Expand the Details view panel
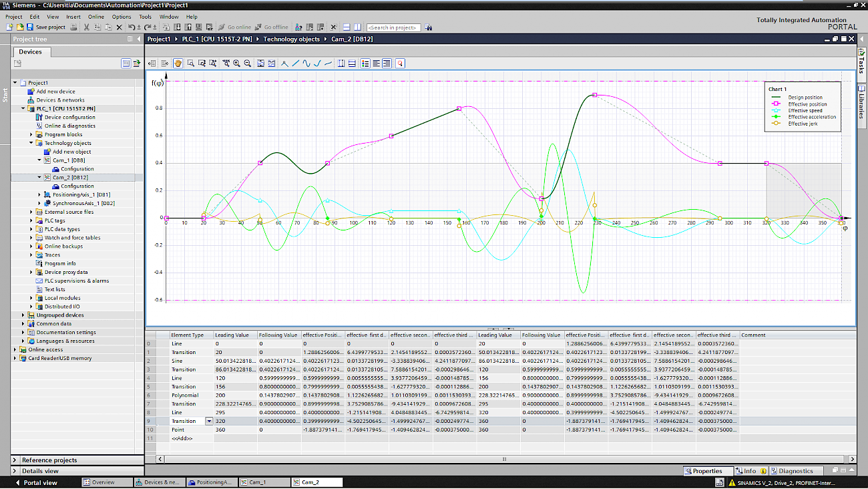The image size is (868, 489). pyautogui.click(x=16, y=471)
